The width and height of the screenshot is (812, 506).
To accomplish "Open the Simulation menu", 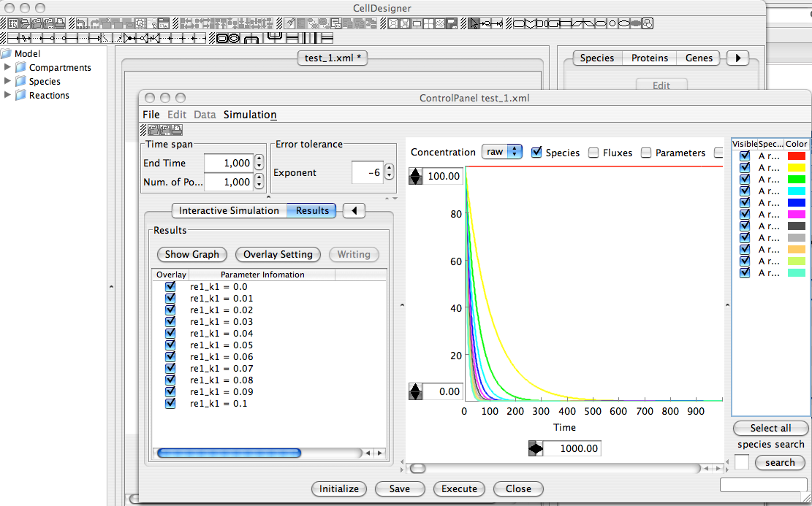I will tap(250, 115).
